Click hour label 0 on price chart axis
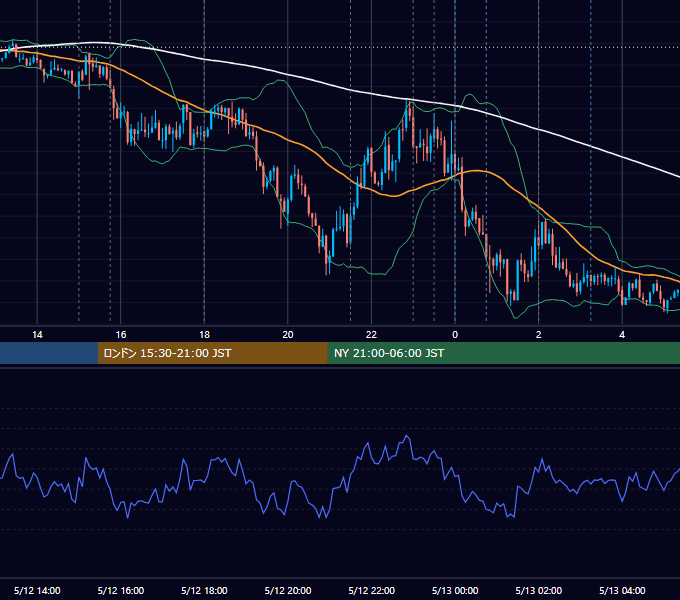 click(455, 335)
